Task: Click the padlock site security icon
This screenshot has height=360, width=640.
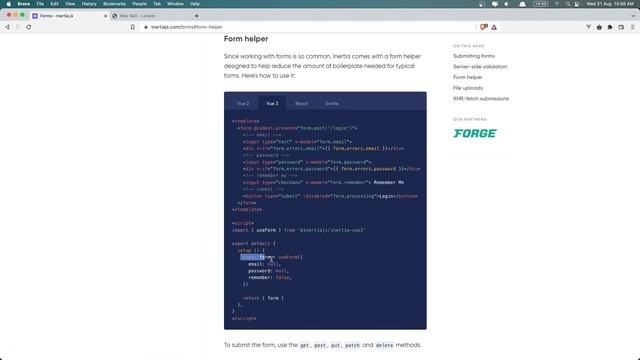Action: (146, 27)
